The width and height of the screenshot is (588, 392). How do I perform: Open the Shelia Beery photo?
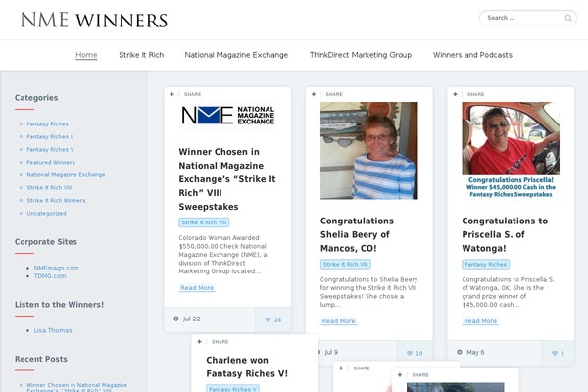pyautogui.click(x=369, y=150)
